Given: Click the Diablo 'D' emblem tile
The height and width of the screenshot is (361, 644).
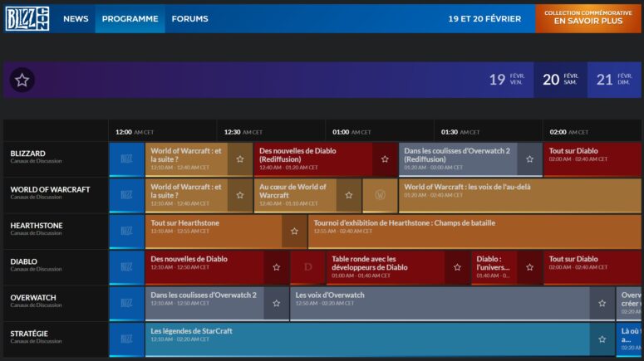Looking at the screenshot, I should pos(307,267).
